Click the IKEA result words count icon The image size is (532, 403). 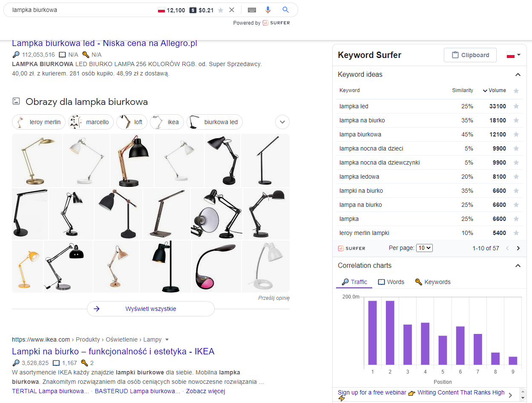56,363
